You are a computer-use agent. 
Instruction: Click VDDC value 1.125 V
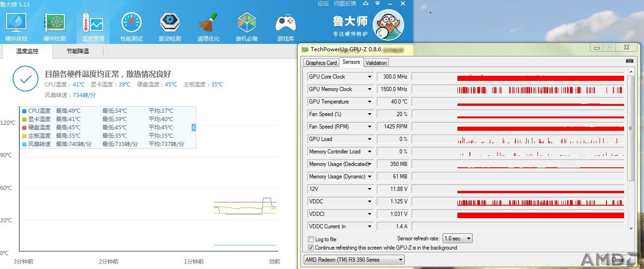393,202
